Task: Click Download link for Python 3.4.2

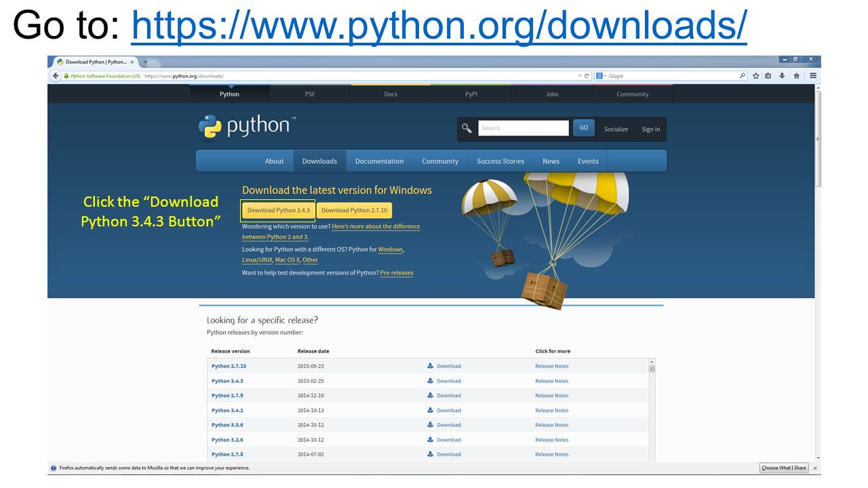Action: [449, 411]
